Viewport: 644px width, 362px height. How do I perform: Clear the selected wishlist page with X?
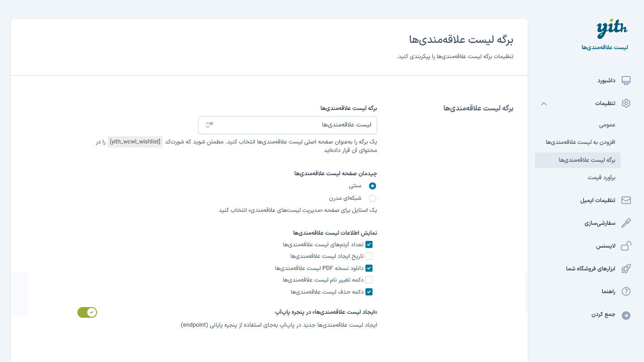(x=212, y=123)
